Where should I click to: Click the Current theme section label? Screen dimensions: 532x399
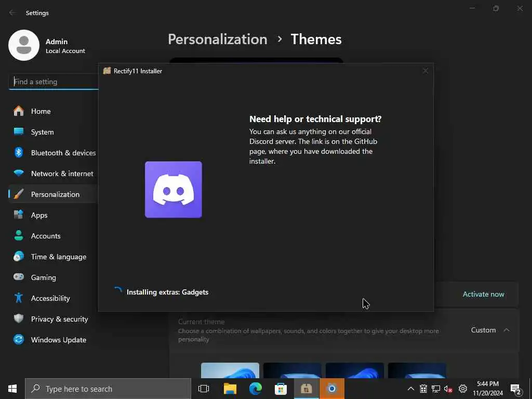click(x=201, y=322)
